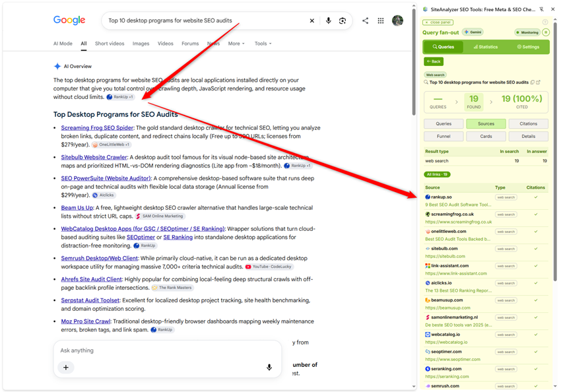Open the Citations view button
This screenshot has height=392, width=561.
[x=529, y=124]
